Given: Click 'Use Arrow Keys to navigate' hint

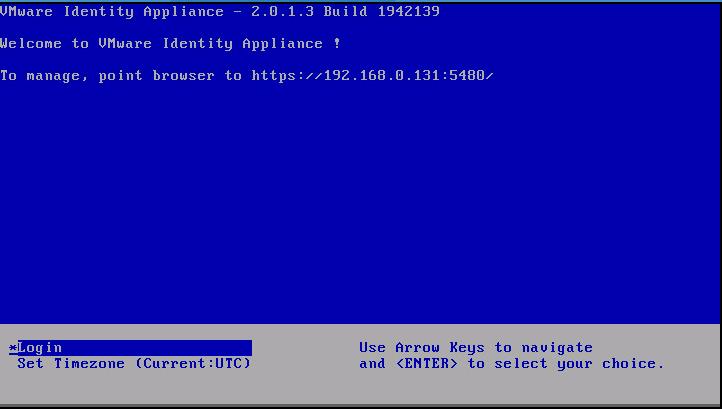Looking at the screenshot, I should pos(476,347).
